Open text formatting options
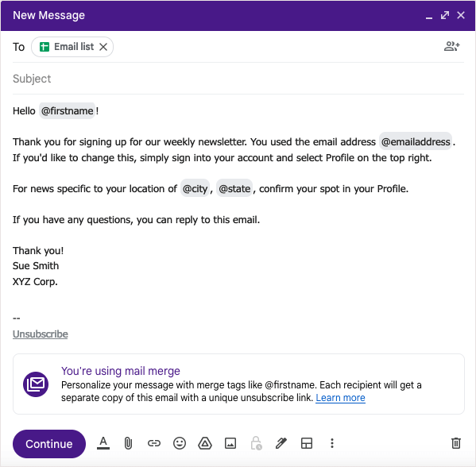This screenshot has width=476, height=467. pos(103,443)
